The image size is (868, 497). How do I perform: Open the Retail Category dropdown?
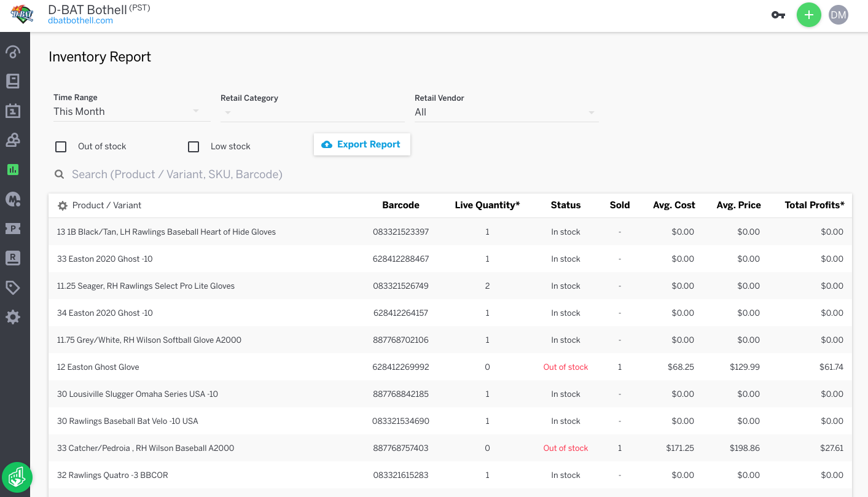point(313,112)
